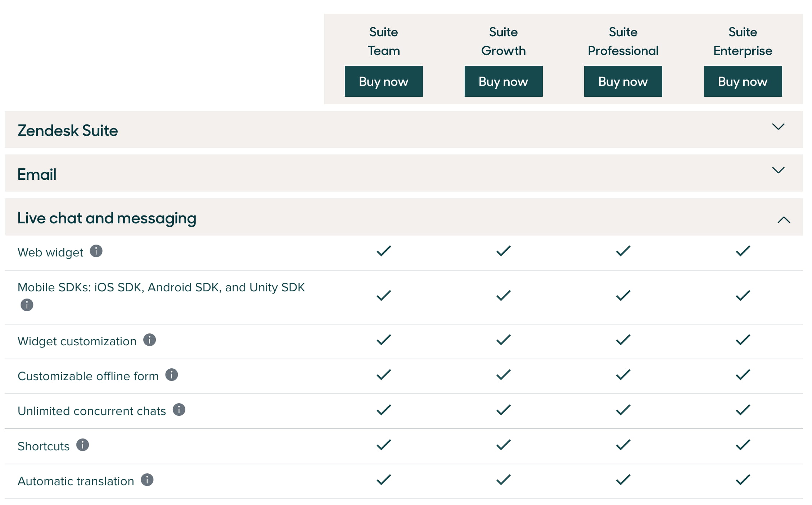Purchase Suite Enterprise with Buy now

pos(743,81)
